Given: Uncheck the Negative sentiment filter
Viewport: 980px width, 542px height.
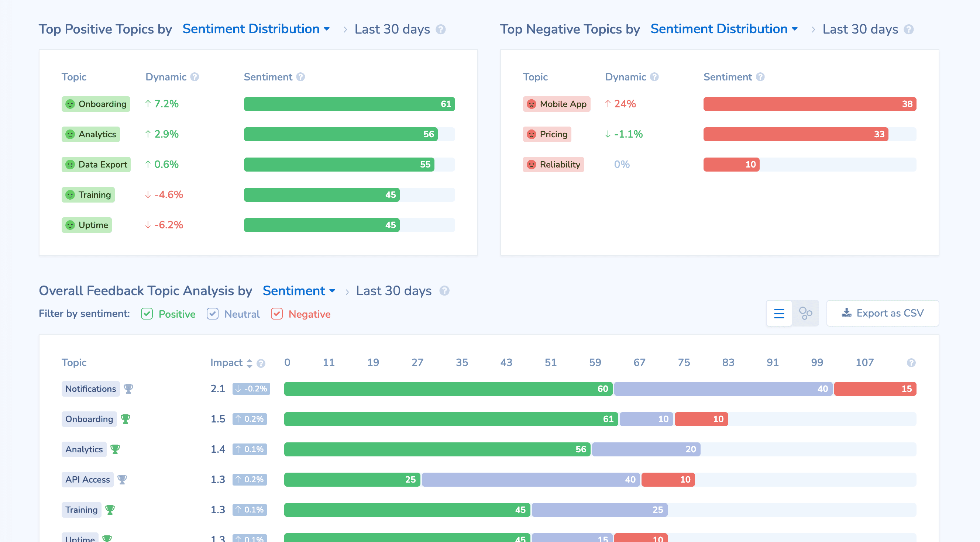Looking at the screenshot, I should tap(277, 314).
